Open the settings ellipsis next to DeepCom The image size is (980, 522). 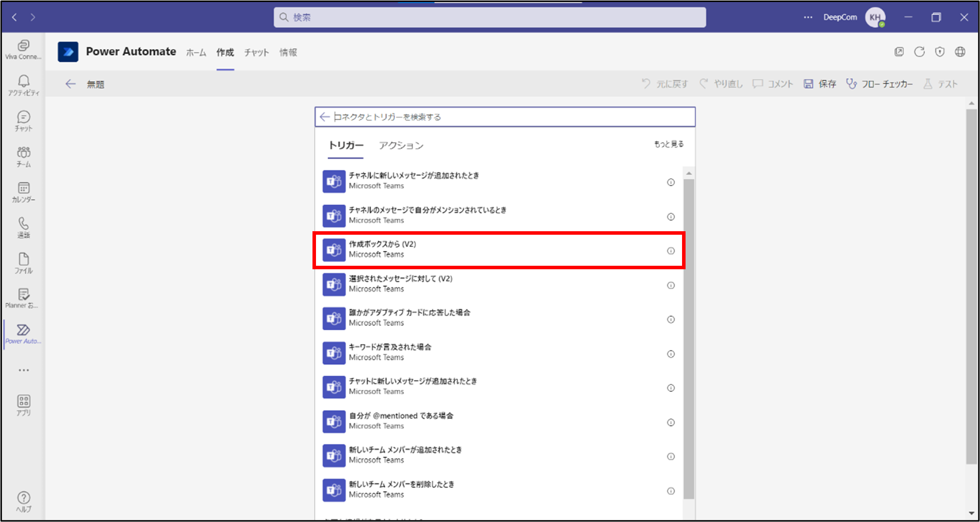click(x=808, y=17)
